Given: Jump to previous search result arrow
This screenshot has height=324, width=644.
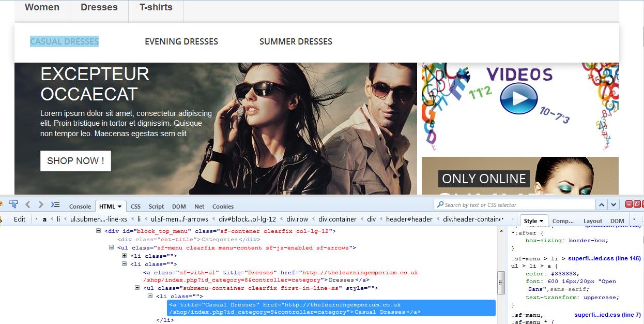Looking at the screenshot, I should 602,205.
